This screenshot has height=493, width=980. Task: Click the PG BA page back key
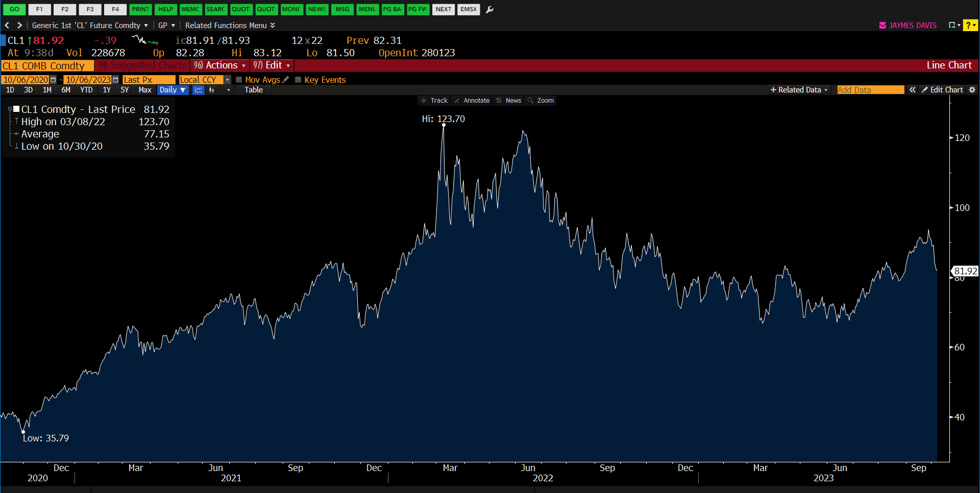pos(393,9)
